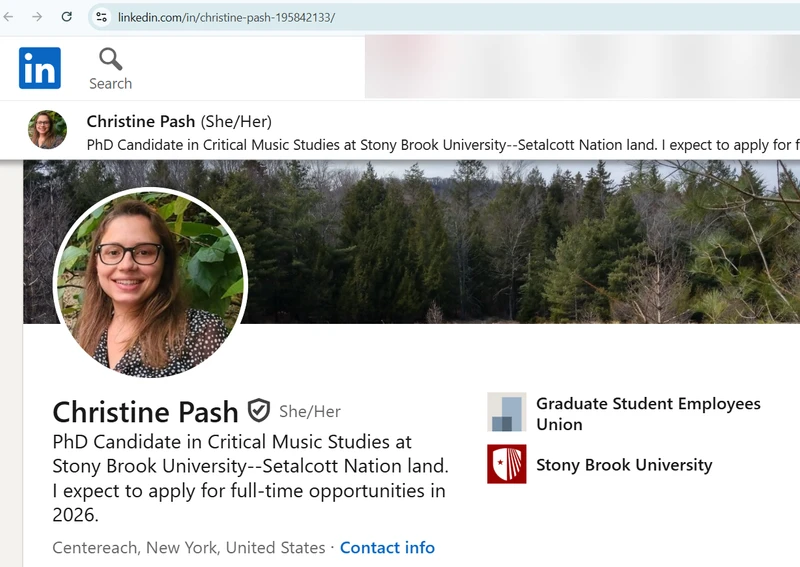The image size is (800, 567).
Task: Go to the LinkedIn home logo
Action: pos(40,68)
